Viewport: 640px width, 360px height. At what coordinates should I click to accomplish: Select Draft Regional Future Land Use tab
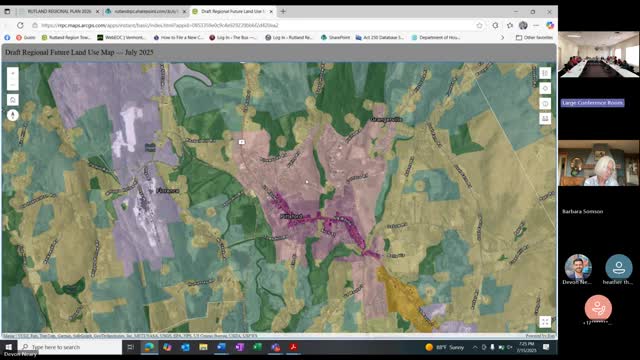pyautogui.click(x=233, y=11)
